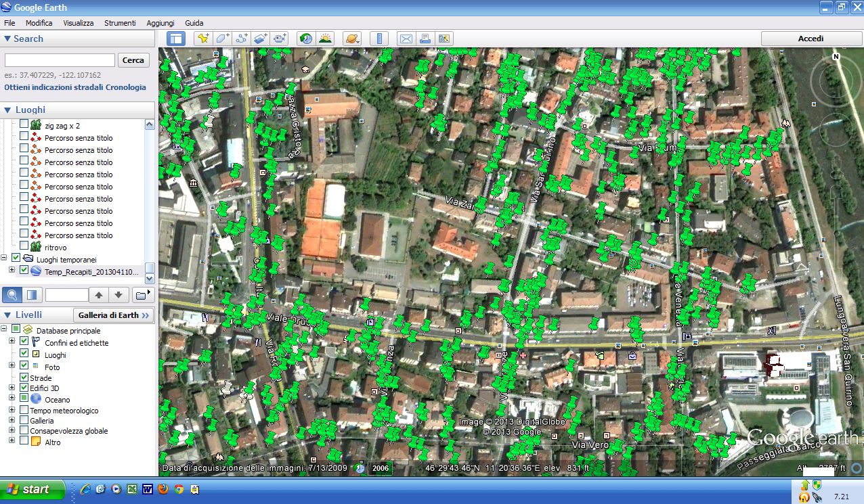This screenshot has height=504, width=864.
Task: Launch Firefox from the quick launch bar
Action: [163, 488]
